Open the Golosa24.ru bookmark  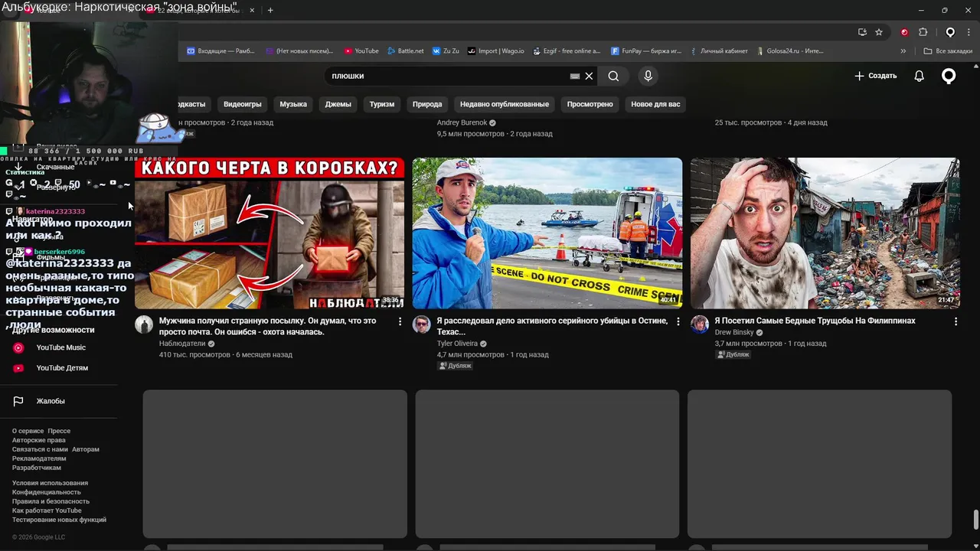coord(790,51)
